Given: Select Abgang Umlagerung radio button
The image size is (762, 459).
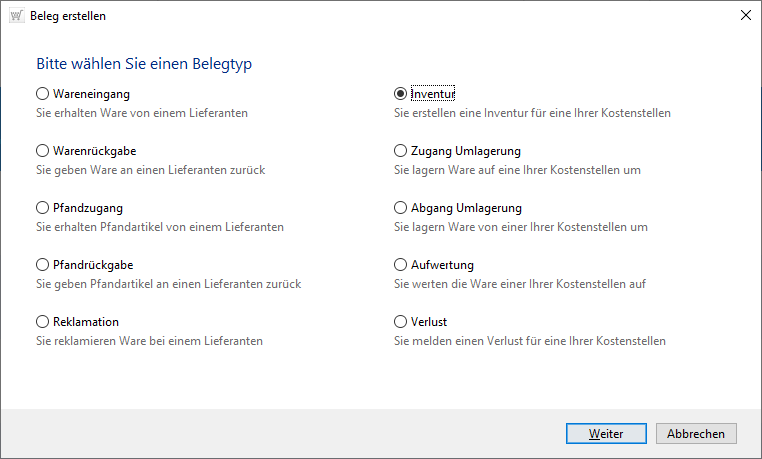Looking at the screenshot, I should coord(401,208).
